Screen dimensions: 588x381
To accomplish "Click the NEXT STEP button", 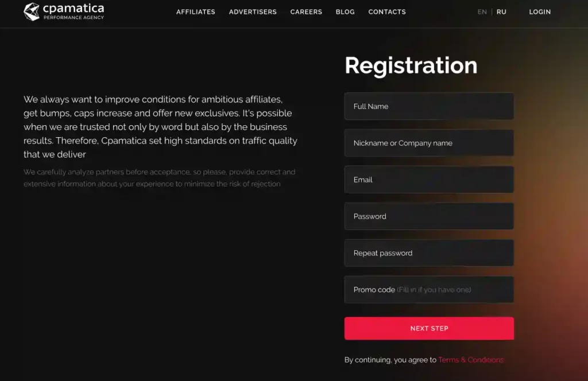I will coord(429,328).
